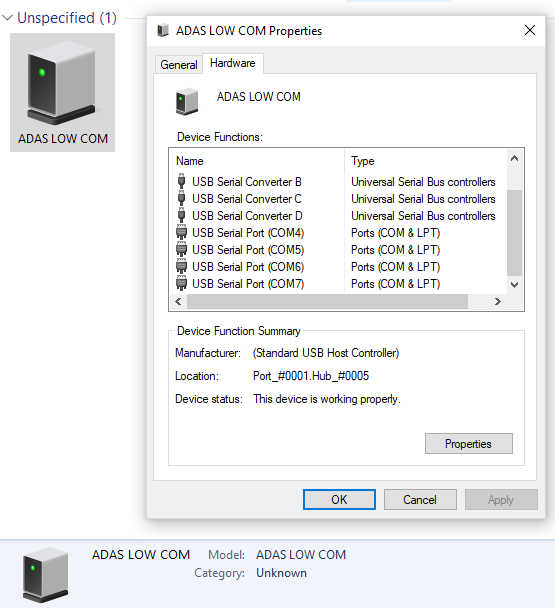Click the COM4 serial port icon
Image resolution: width=555 pixels, height=608 pixels.
(181, 233)
